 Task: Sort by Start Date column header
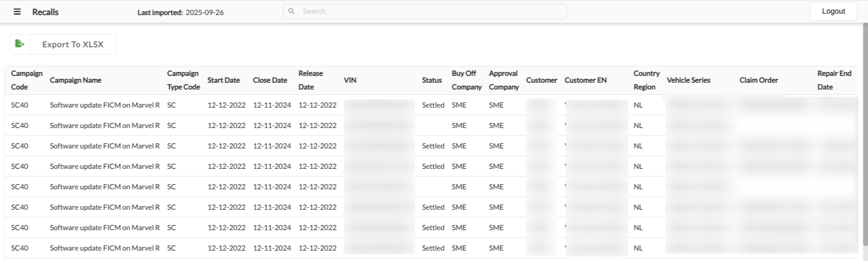click(223, 80)
